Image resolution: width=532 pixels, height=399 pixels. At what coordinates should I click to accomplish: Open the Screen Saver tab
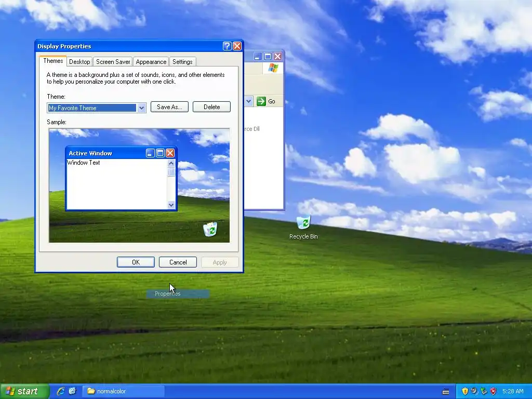[113, 62]
